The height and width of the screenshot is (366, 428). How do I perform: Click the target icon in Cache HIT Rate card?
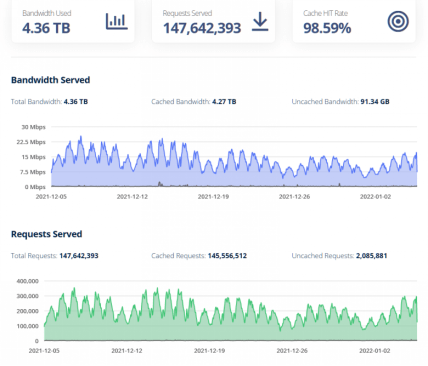(x=398, y=22)
